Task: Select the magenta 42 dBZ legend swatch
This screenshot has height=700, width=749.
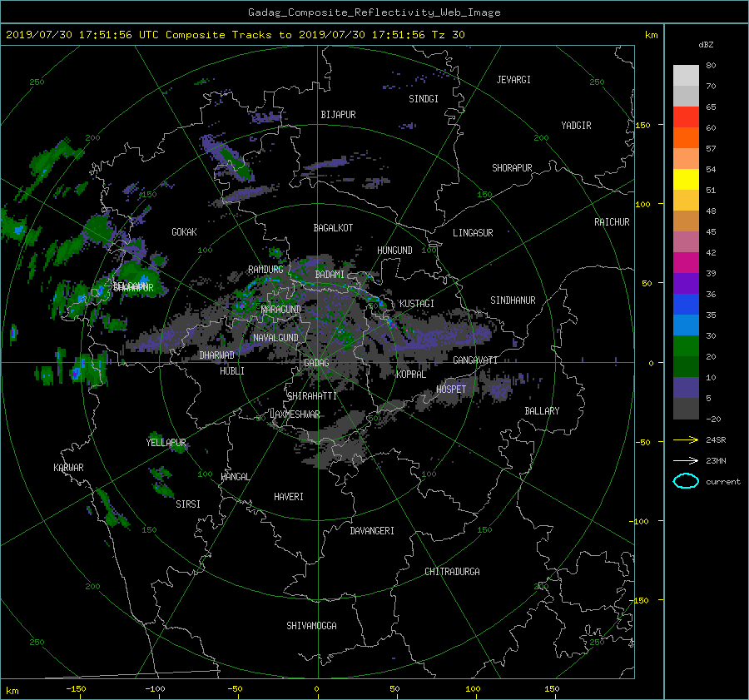Action: (x=686, y=262)
